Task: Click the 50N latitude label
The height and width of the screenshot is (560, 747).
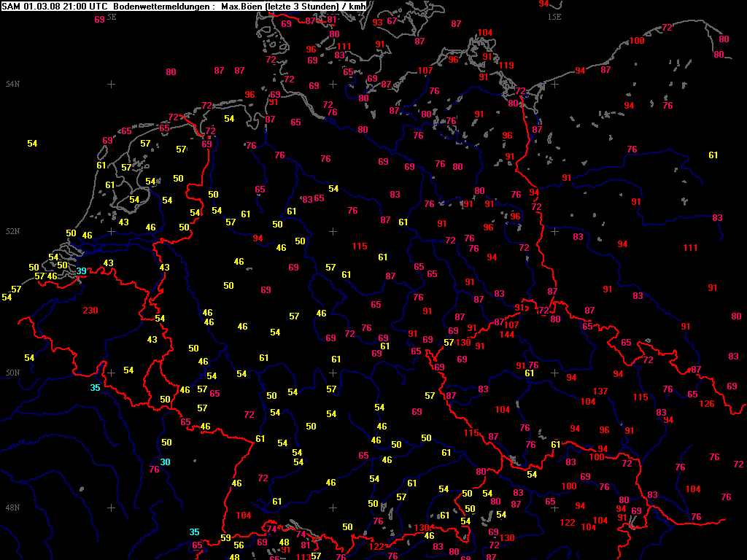Action: click(12, 373)
